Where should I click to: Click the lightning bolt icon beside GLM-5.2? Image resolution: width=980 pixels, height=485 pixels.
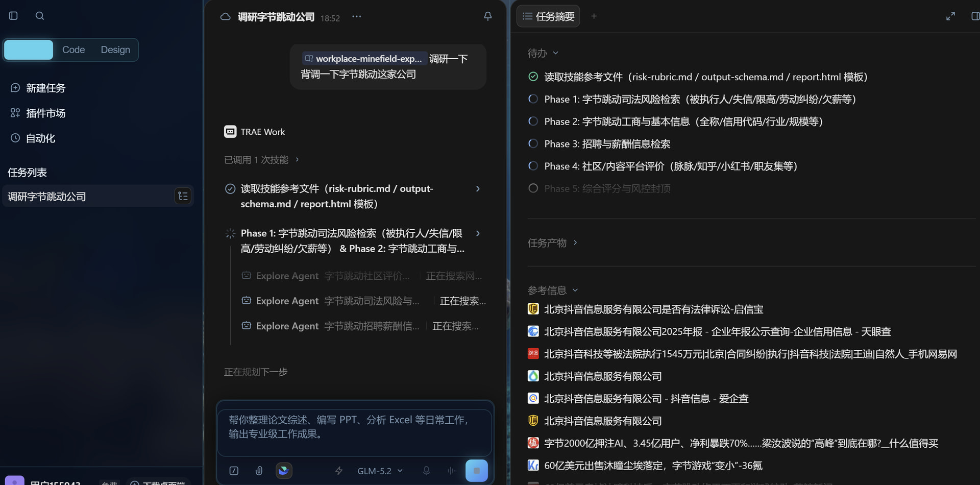pos(339,471)
